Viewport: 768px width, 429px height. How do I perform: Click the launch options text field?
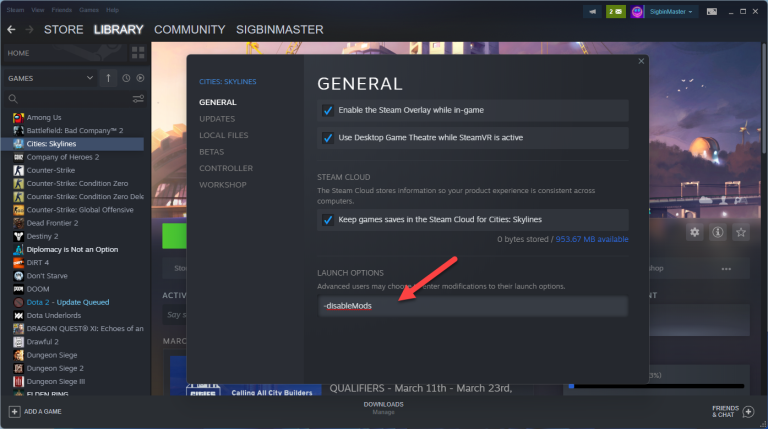coord(473,306)
